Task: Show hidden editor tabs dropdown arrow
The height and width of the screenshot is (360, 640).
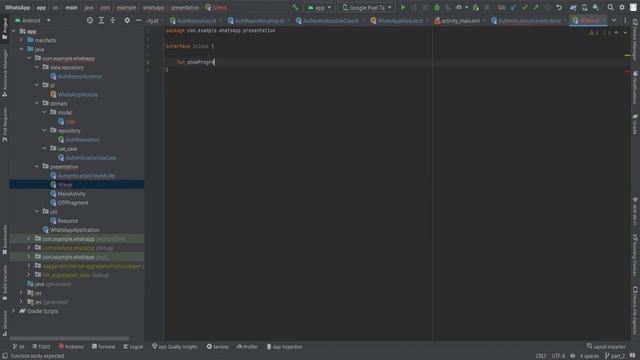Action: (x=614, y=20)
